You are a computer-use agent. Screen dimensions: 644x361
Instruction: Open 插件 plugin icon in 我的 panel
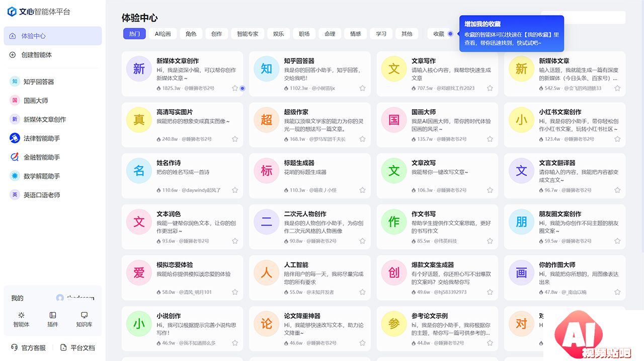pos(53,315)
